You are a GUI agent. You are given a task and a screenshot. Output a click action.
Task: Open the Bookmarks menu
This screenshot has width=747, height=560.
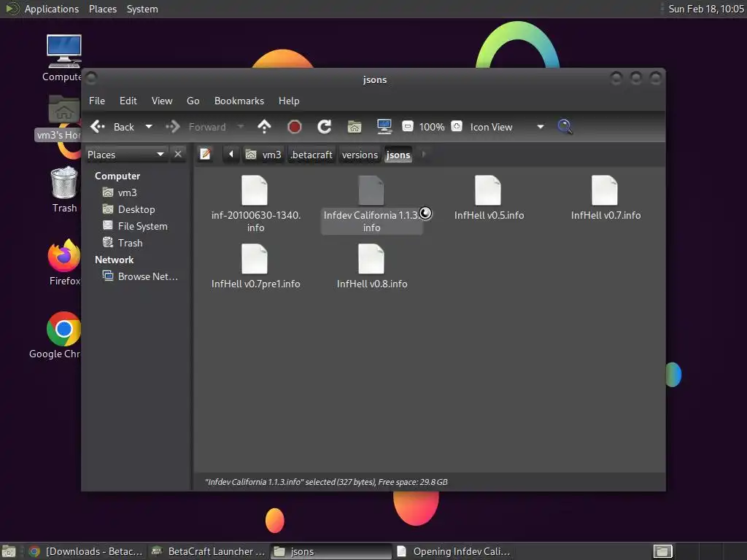pos(239,101)
